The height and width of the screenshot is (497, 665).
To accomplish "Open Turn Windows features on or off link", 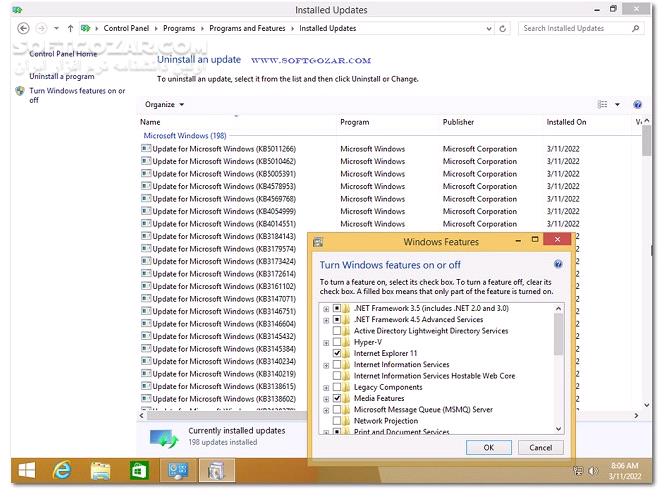I will coord(77,95).
